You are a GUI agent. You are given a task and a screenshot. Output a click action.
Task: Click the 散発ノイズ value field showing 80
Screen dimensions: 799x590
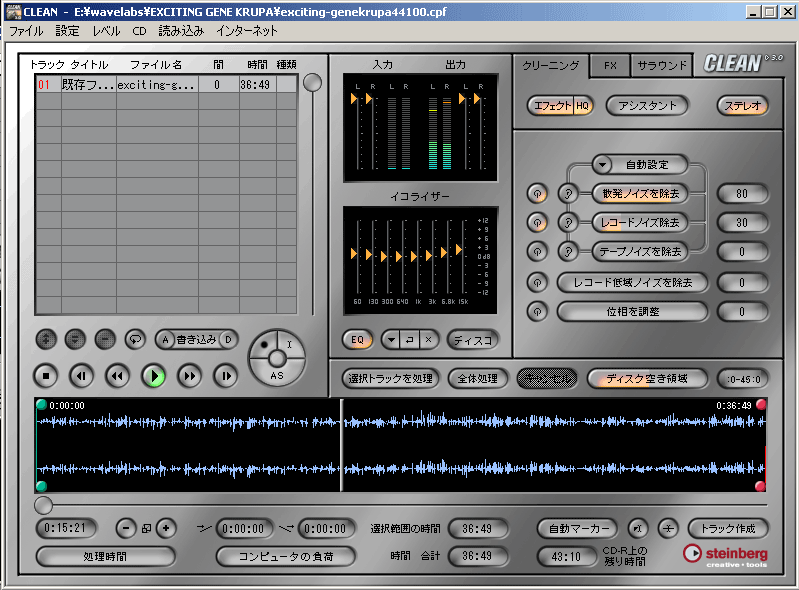pyautogui.click(x=742, y=194)
